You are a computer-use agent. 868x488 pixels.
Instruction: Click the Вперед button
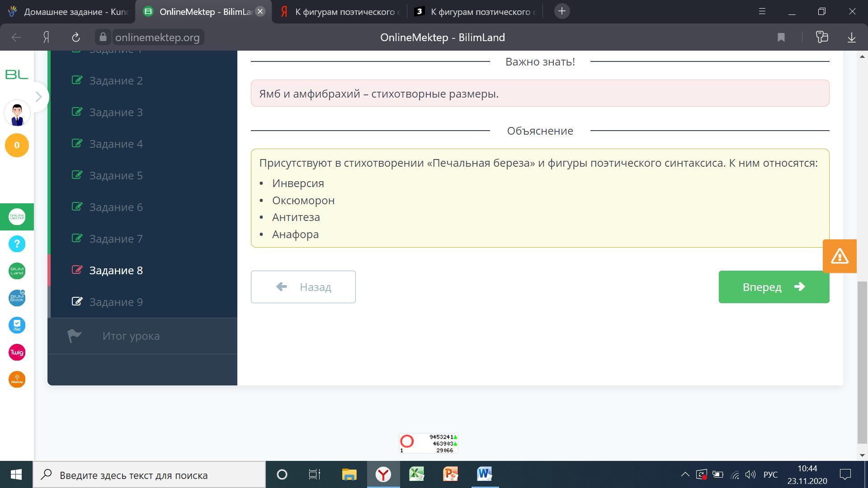coord(774,287)
